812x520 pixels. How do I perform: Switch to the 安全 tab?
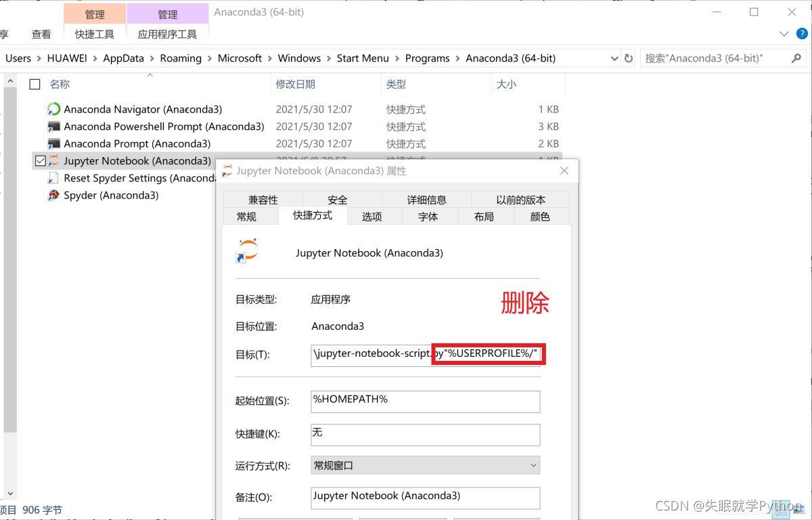[337, 200]
